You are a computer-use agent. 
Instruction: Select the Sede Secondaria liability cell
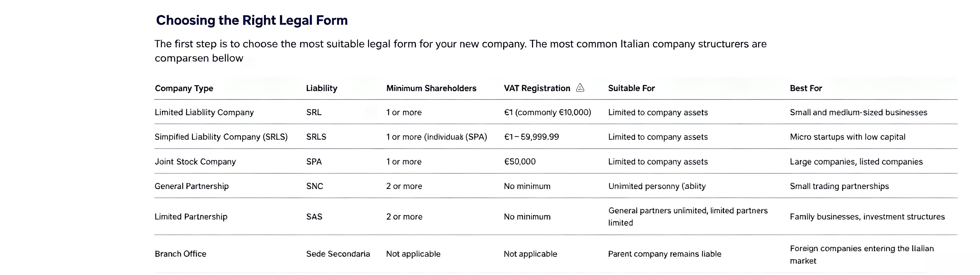[x=338, y=254]
